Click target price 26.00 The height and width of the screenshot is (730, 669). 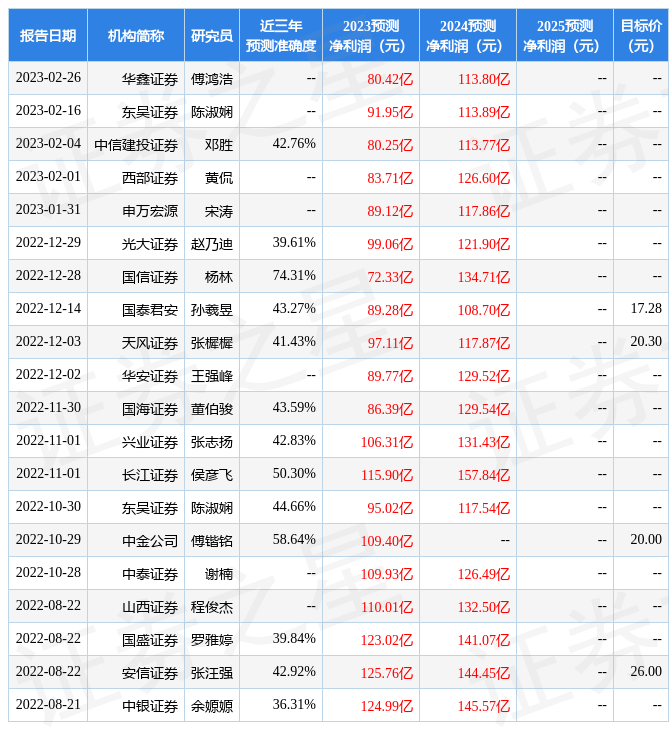[x=646, y=672]
